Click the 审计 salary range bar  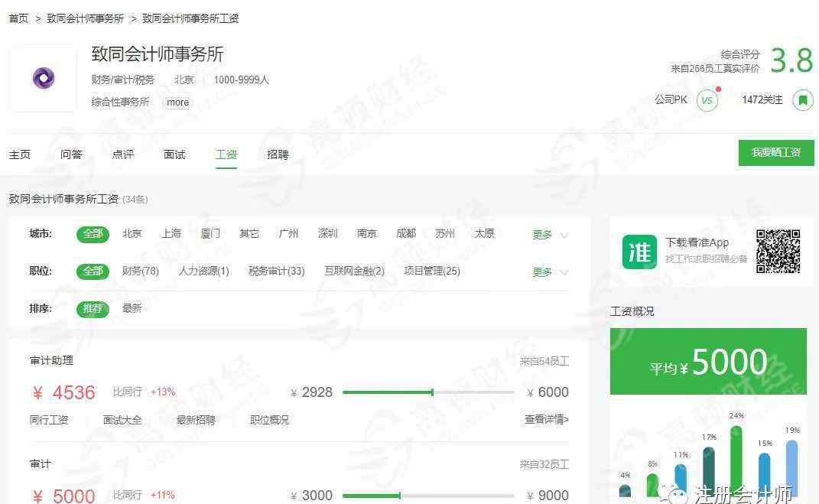coord(429,496)
